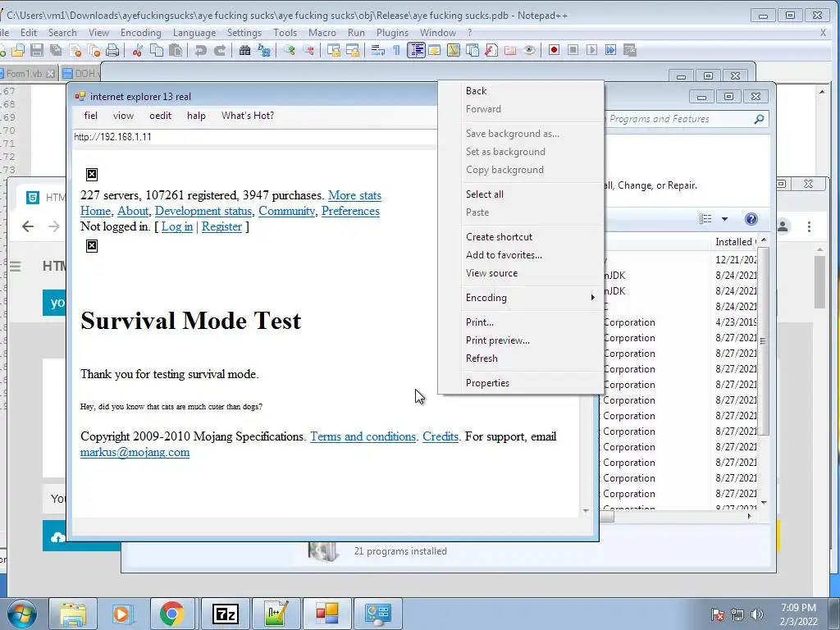Viewport: 840px width, 630px height.
Task: Open Google Chrome from the taskbar
Action: [x=171, y=614]
